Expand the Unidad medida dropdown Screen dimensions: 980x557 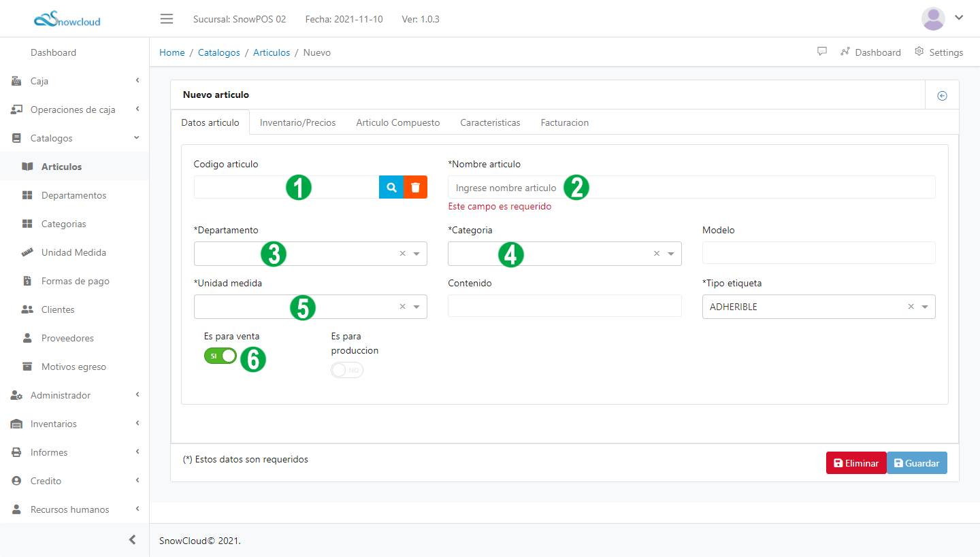pyautogui.click(x=416, y=307)
